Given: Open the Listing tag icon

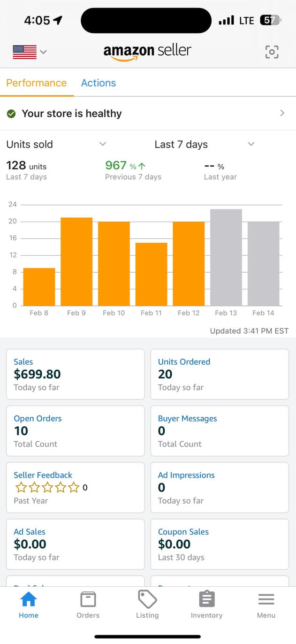Looking at the screenshot, I should tap(147, 599).
